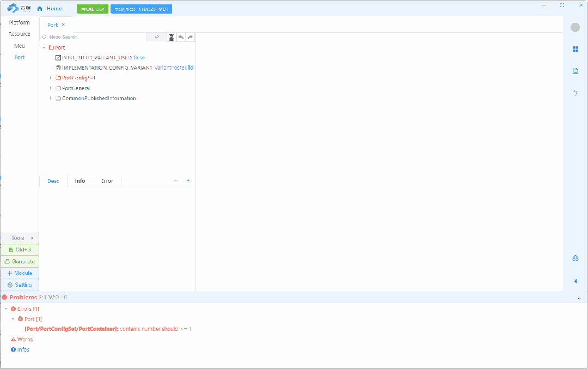Open Platform in left sidebar
588x369 pixels.
(20, 22)
